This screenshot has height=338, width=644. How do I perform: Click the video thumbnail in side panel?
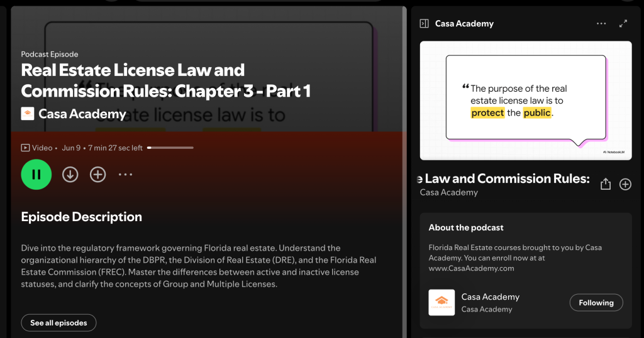(x=526, y=101)
